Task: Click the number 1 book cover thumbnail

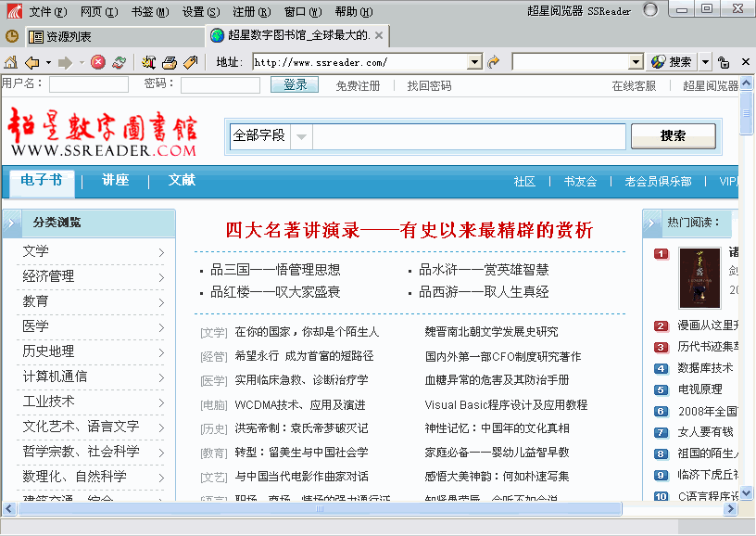Action: (x=699, y=278)
